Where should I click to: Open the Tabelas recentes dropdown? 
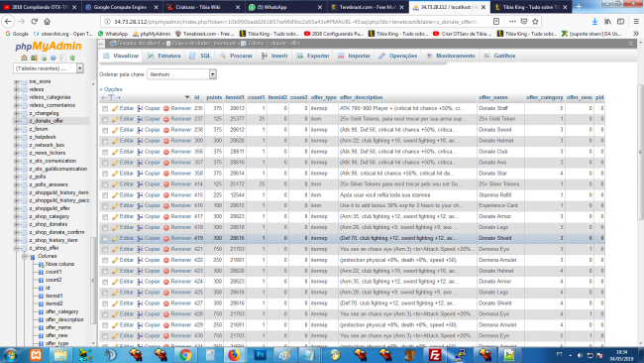49,68
